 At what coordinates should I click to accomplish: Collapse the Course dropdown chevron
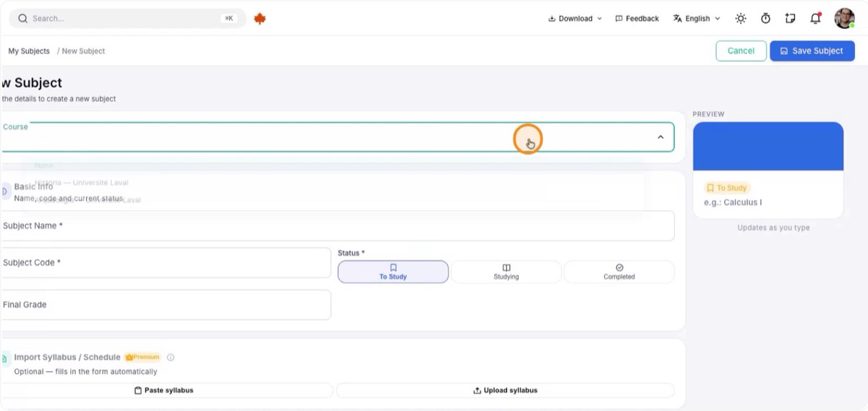pyautogui.click(x=660, y=137)
